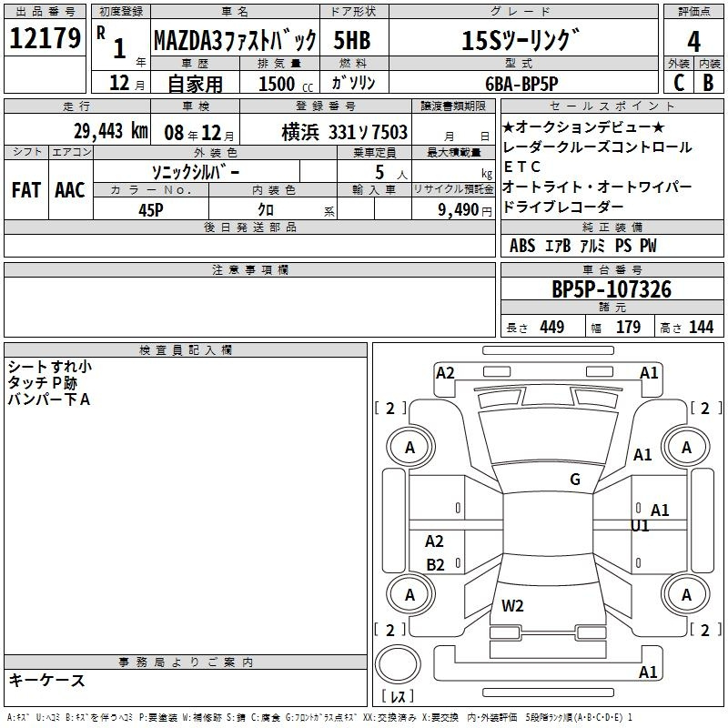Viewport: 728px width, 728px height.
Task: Select the オートライト・オートワイパー line
Action: [598, 187]
